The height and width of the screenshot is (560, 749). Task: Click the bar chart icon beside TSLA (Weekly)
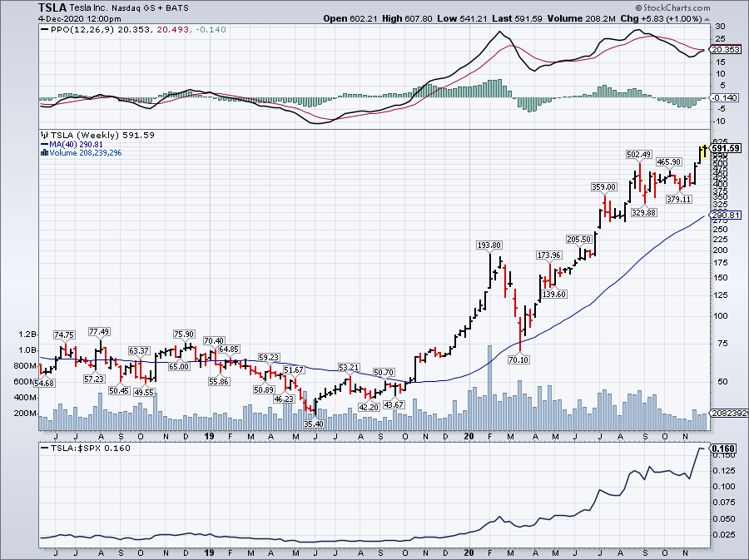(x=44, y=135)
